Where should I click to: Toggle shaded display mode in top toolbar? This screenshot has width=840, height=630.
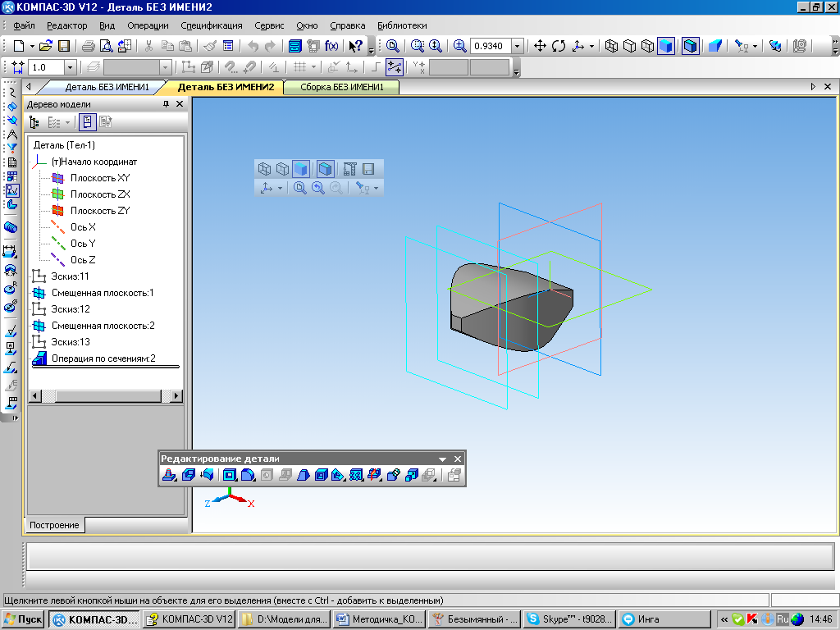[666, 46]
